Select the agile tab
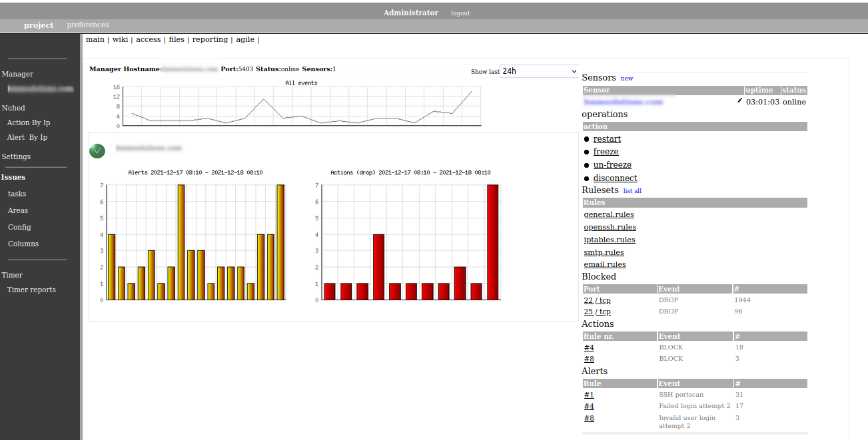Image resolution: width=868 pixels, height=440 pixels. pyautogui.click(x=245, y=40)
